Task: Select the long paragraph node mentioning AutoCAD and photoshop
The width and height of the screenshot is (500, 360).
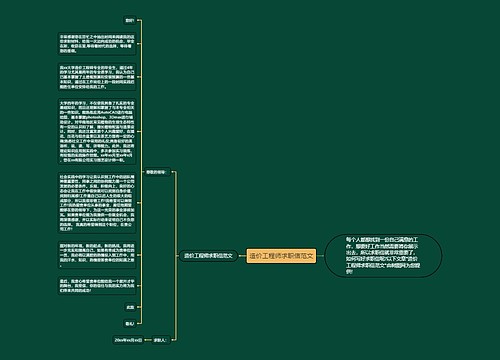Action: 97,131
